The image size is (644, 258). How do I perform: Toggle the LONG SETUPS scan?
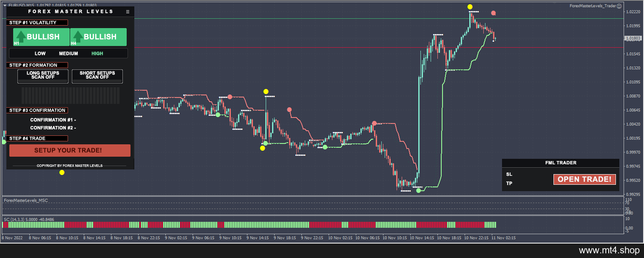click(x=43, y=76)
